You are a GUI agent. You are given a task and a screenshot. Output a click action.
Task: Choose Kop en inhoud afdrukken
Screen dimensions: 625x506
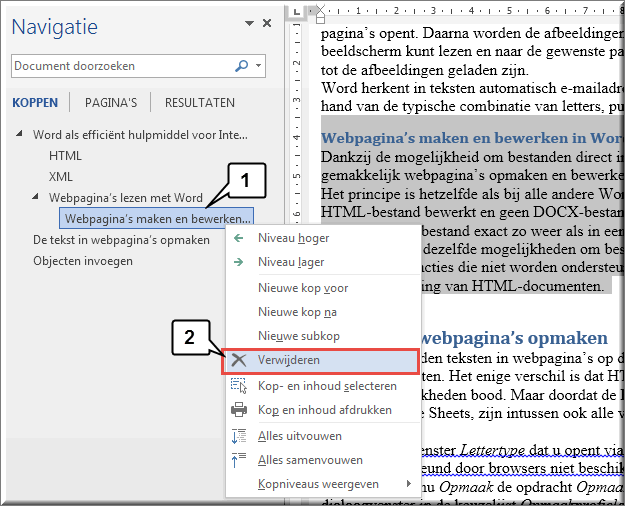tap(323, 410)
